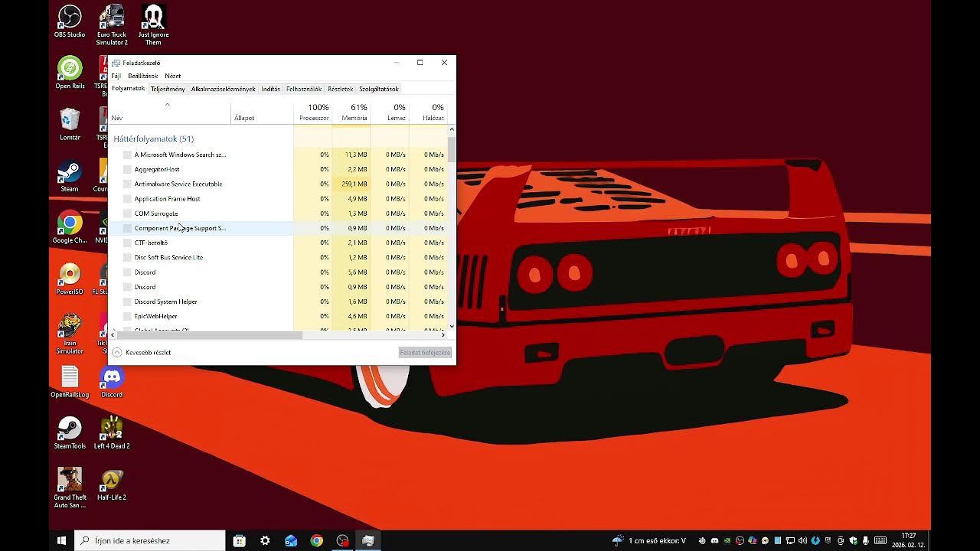Open Chrome from the taskbar
The height and width of the screenshot is (551, 980).
[x=316, y=540]
